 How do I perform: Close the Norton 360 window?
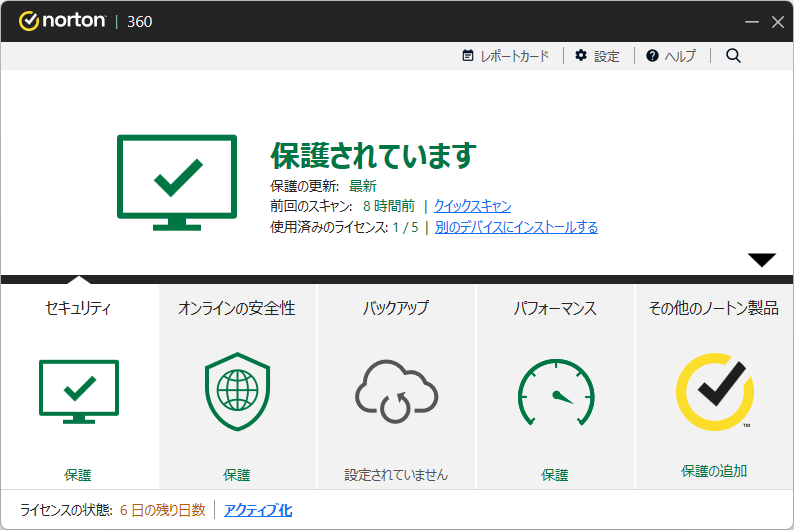pos(778,21)
